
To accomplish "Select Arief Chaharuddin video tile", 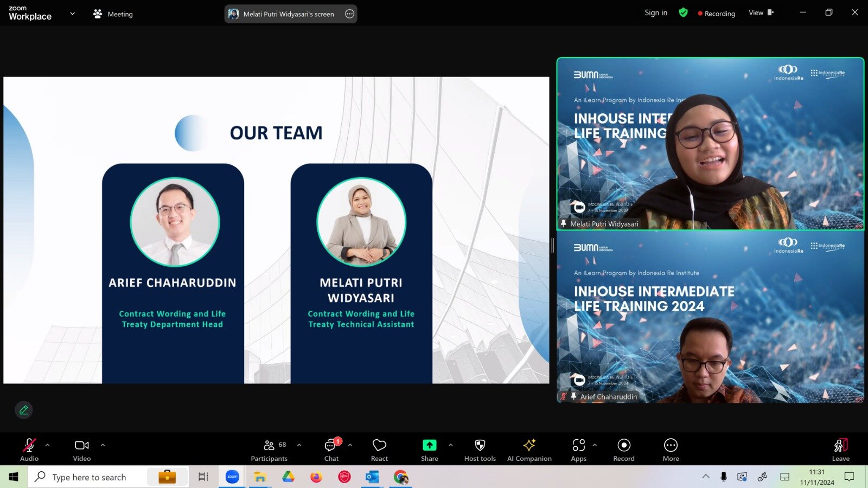I will click(x=710, y=317).
